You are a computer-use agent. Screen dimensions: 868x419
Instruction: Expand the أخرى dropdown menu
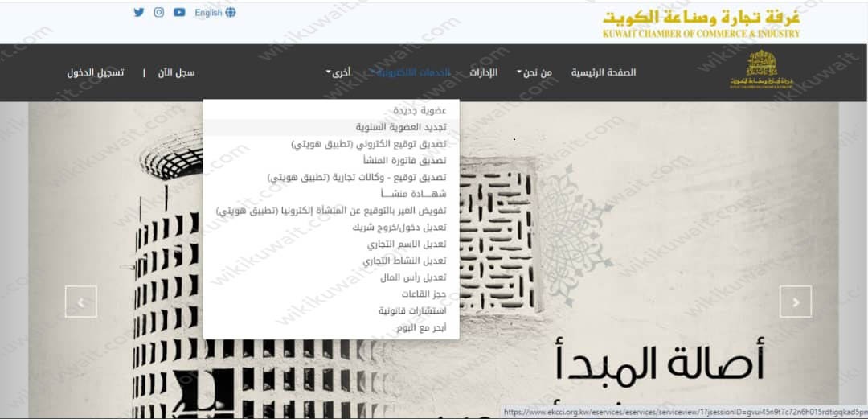339,72
